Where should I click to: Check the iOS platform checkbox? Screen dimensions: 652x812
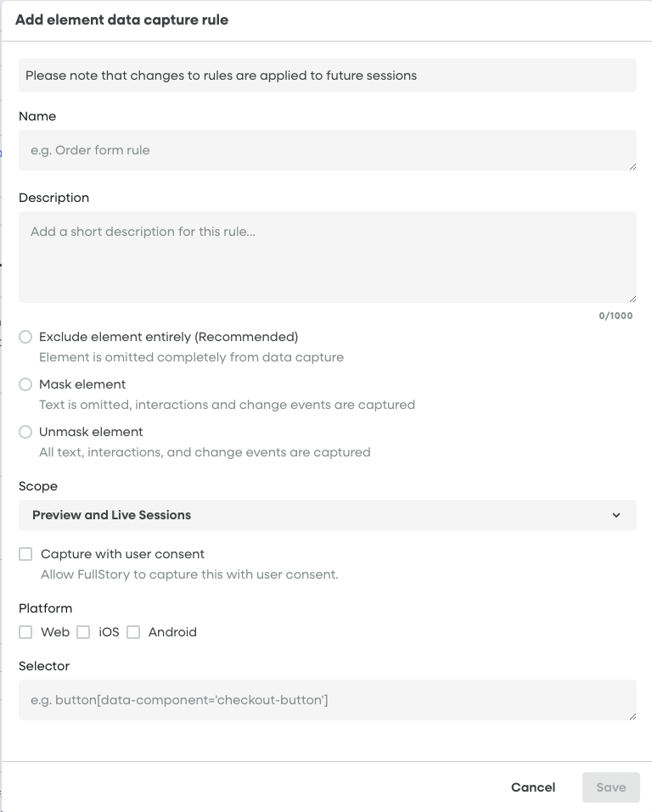point(83,632)
